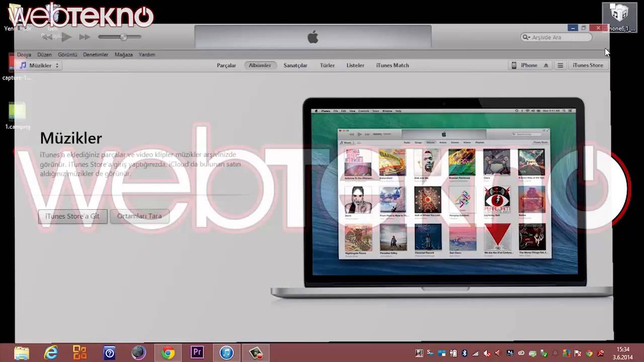Viewport: 644px width, 362px height.
Task: Click the Adobe Acrobat tray icon
Action: click(600, 353)
